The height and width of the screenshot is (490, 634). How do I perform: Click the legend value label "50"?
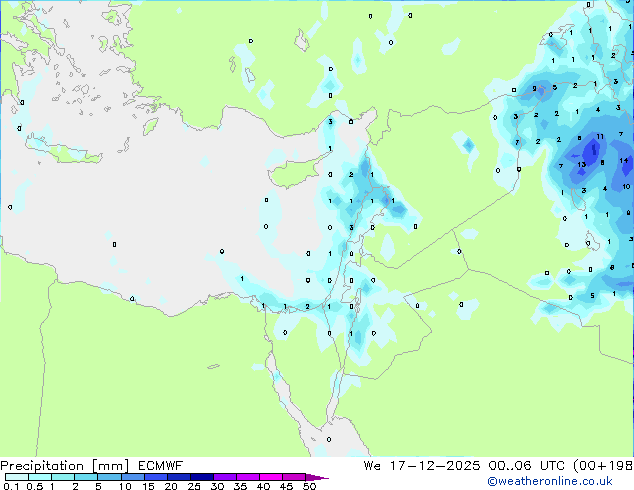[x=309, y=486]
